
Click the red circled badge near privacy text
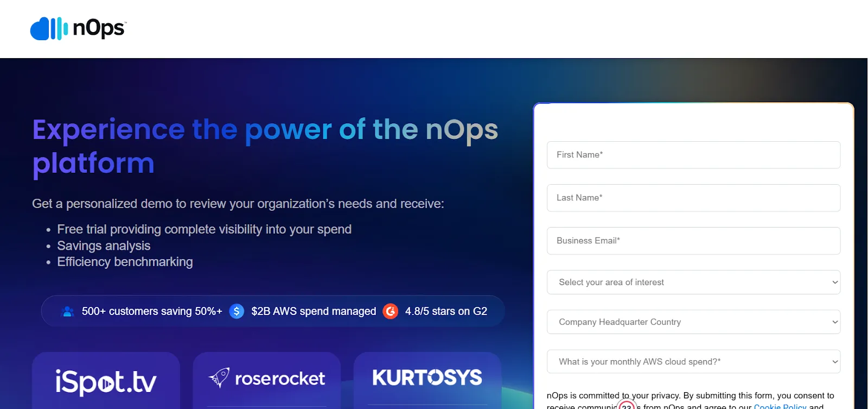[627, 405]
